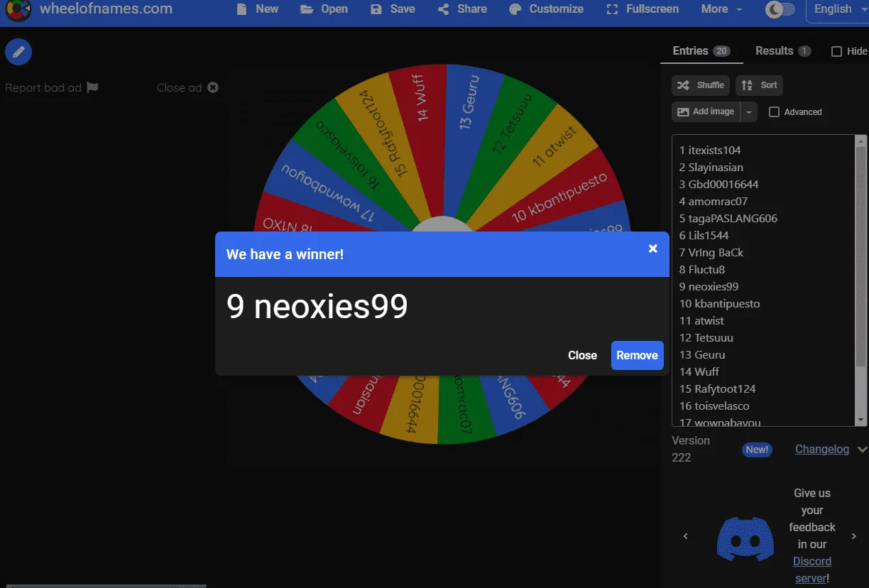Click entry '15 Rafytoot124' in the entries list
This screenshot has width=869, height=588.
(718, 389)
